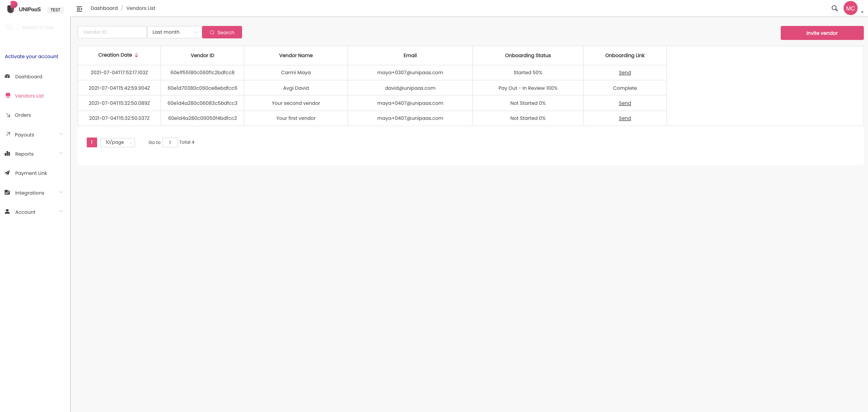The width and height of the screenshot is (868, 412).
Task: Click the Invite vendor button
Action: click(822, 33)
